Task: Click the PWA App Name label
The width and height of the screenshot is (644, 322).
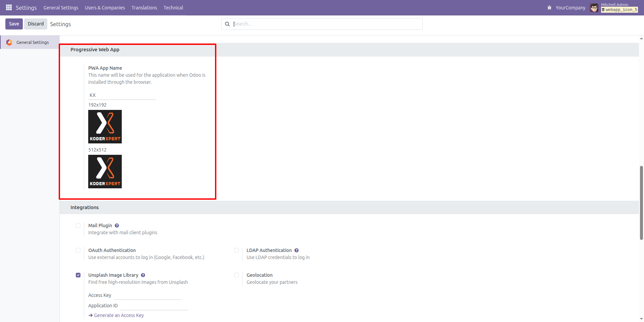Action: click(x=105, y=68)
